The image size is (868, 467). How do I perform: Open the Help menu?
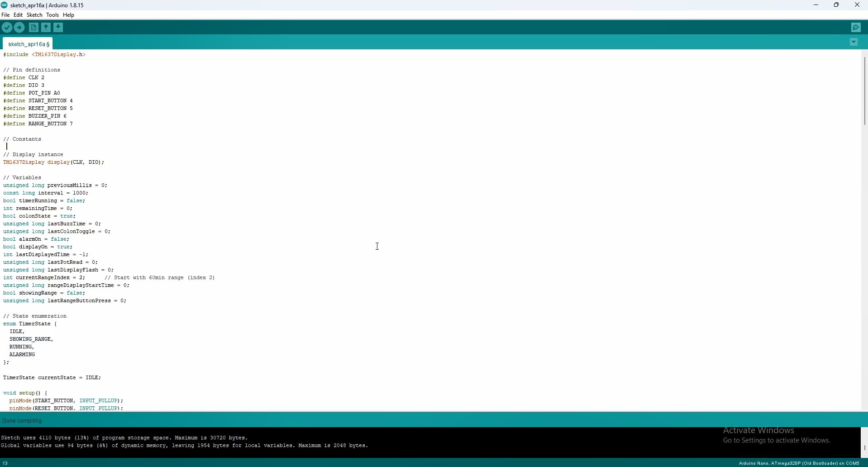pyautogui.click(x=69, y=15)
